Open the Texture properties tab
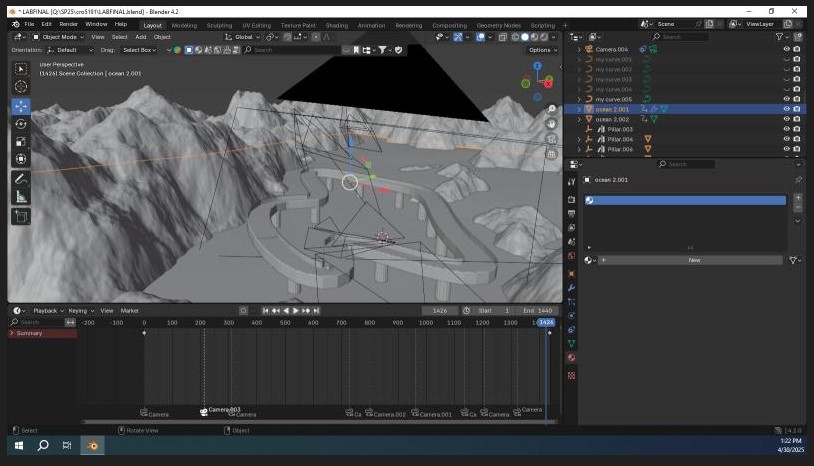 coord(572,375)
